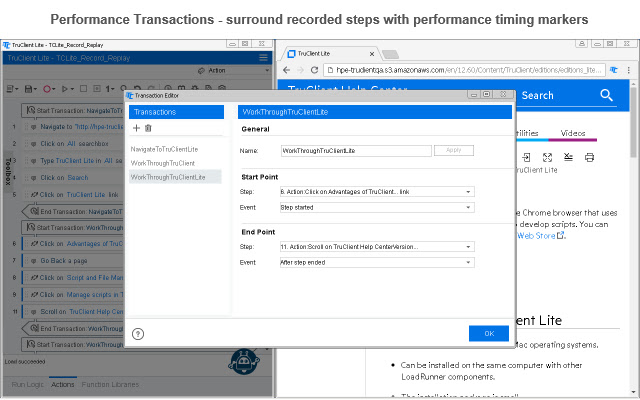This screenshot has height=400, width=640.
Task: Click OK in Transaction Editor
Action: (489, 333)
